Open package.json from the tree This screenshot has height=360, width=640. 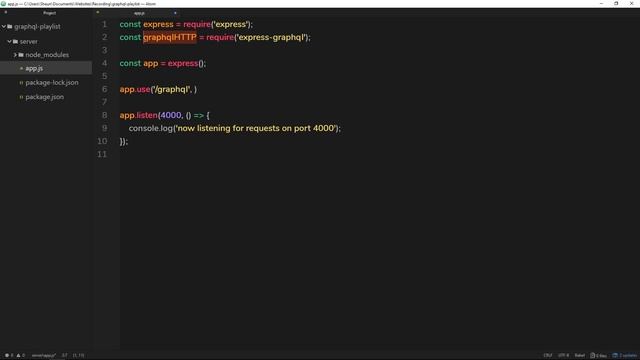tap(44, 97)
